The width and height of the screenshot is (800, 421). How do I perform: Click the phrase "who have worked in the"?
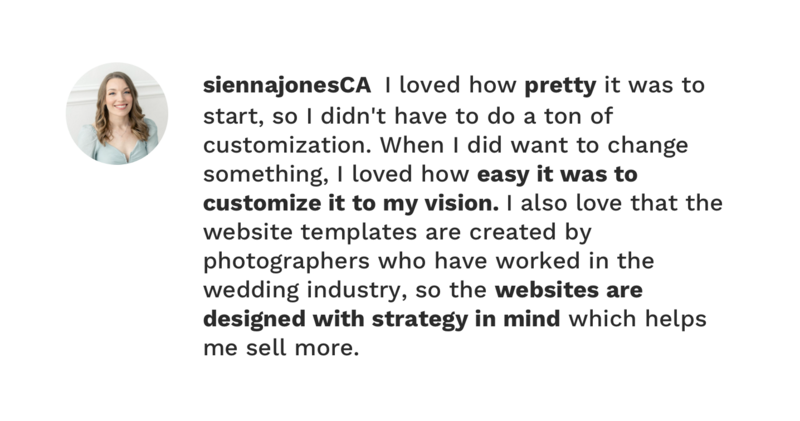516,261
